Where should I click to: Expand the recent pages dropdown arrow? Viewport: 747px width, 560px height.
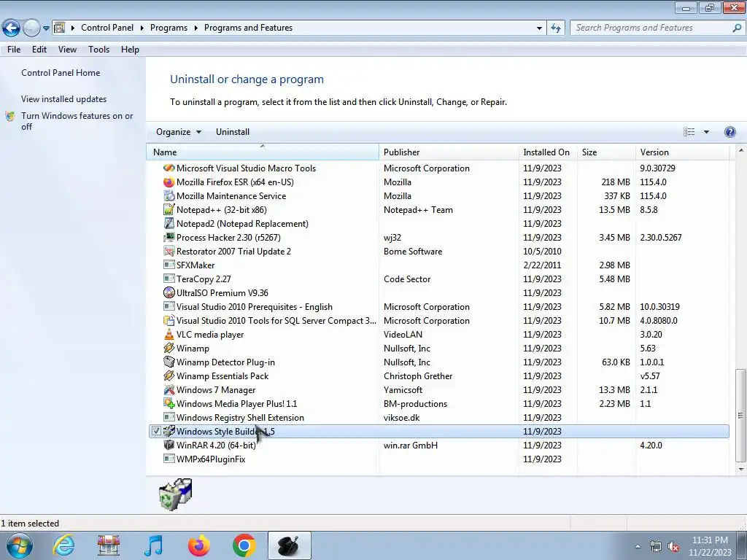[x=46, y=28]
